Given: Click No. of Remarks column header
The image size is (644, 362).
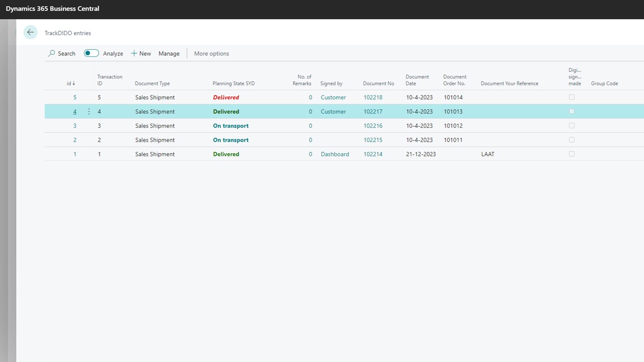Looking at the screenshot, I should pos(302,80).
